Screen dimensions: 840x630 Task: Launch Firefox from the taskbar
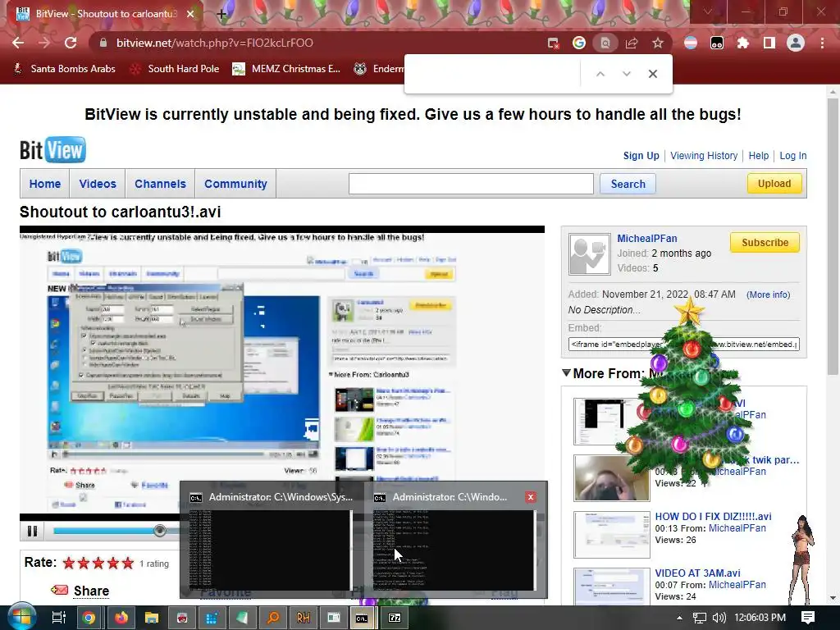121,618
